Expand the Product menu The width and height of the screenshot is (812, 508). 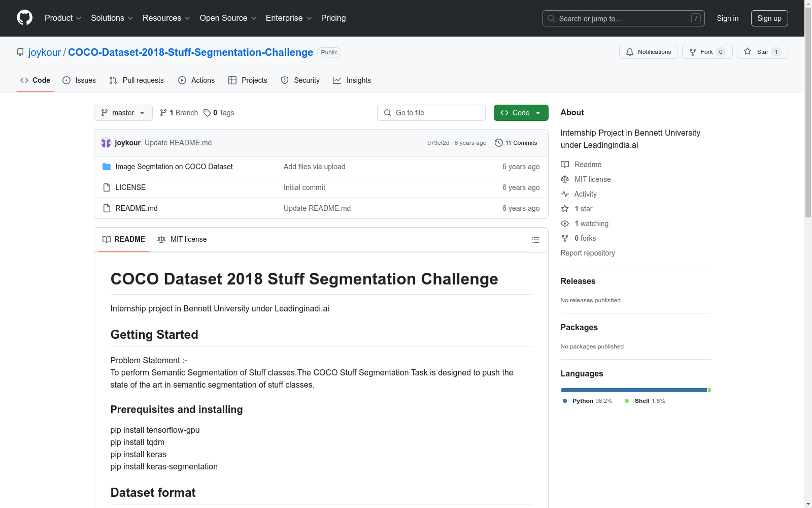coord(63,18)
